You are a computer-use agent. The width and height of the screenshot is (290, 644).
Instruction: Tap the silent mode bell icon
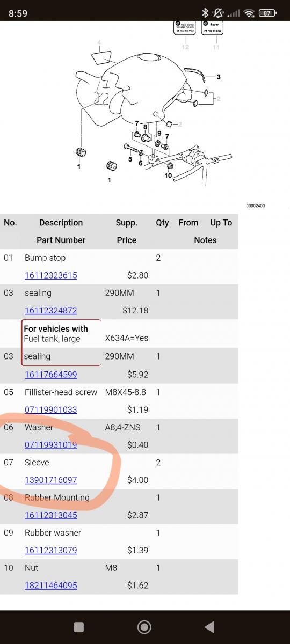[218, 13]
